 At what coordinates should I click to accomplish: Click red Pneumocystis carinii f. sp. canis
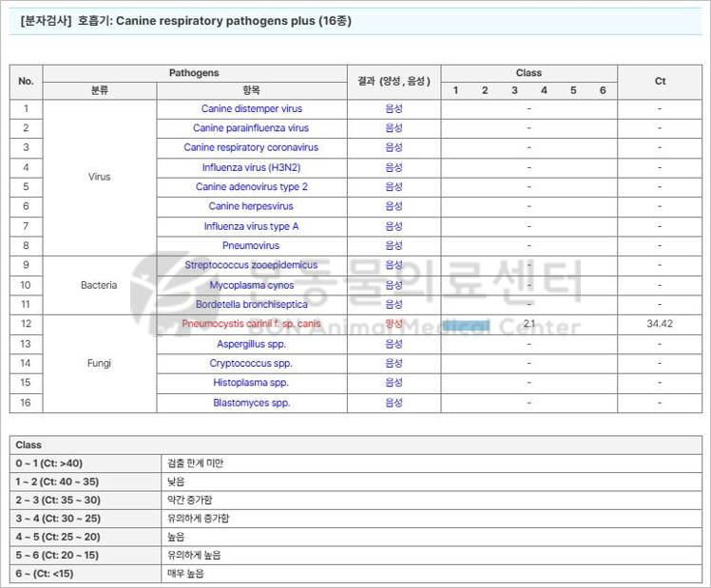pyautogui.click(x=251, y=324)
